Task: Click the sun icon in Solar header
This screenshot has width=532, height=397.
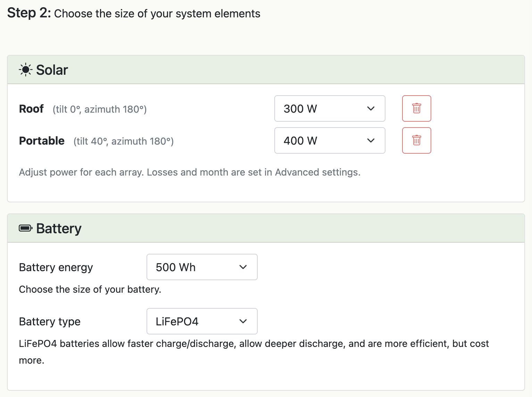Action: [x=25, y=70]
